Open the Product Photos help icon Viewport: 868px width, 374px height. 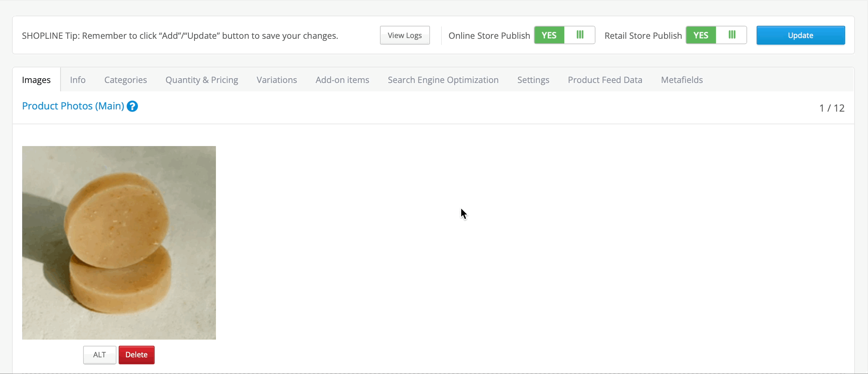pyautogui.click(x=132, y=106)
